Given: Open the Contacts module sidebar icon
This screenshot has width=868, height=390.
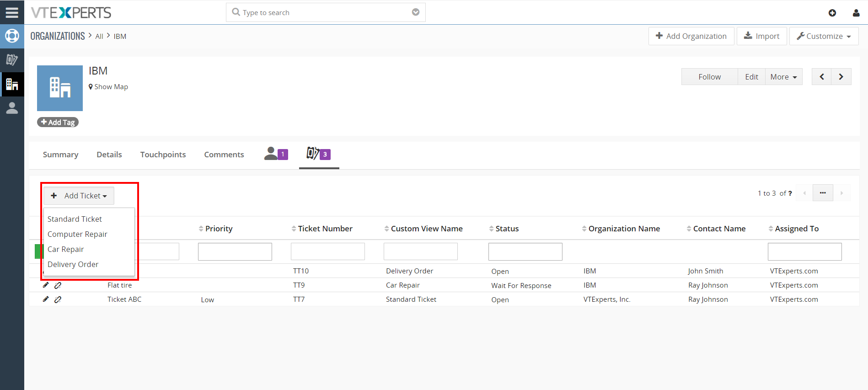Looking at the screenshot, I should (12, 108).
